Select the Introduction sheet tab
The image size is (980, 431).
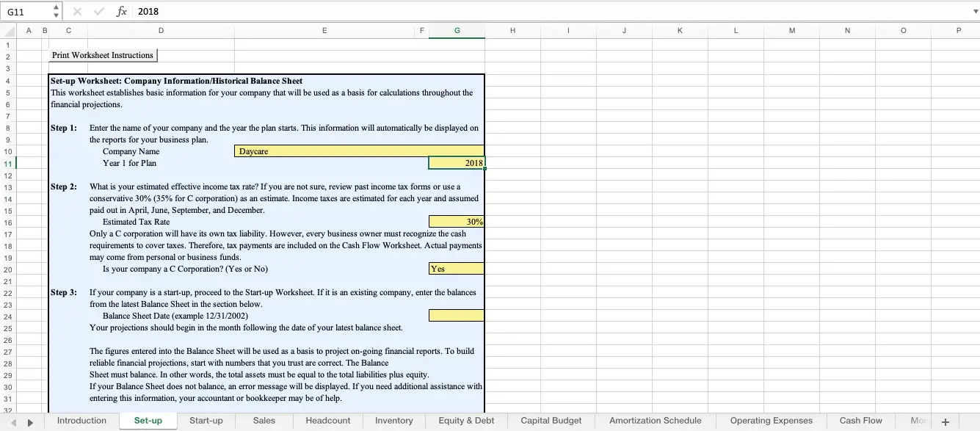tap(81, 421)
